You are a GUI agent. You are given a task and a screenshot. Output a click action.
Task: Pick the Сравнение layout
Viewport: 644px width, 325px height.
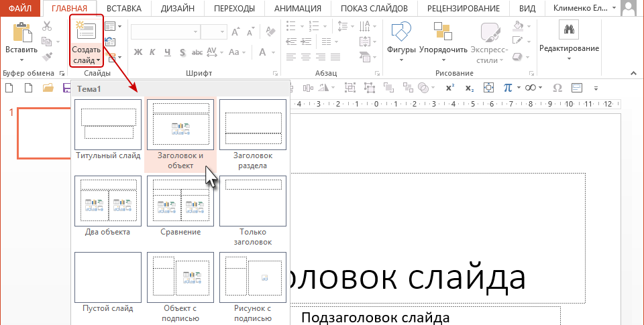[180, 206]
